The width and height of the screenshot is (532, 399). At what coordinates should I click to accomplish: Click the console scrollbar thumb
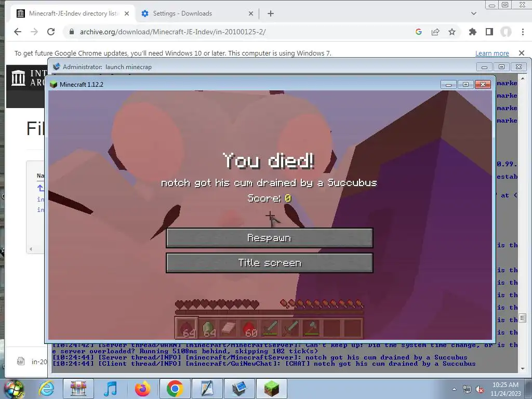pyautogui.click(x=523, y=318)
